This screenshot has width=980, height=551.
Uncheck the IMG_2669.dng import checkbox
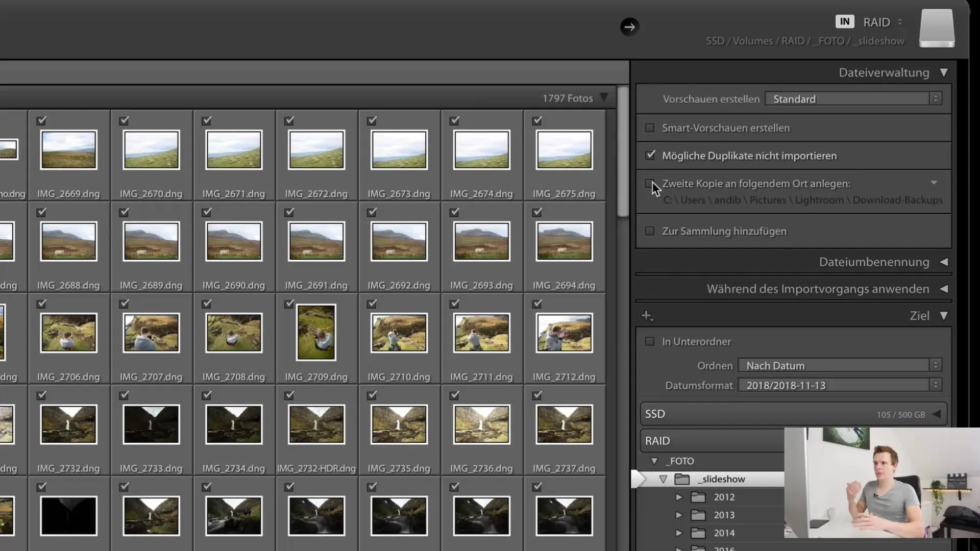41,120
